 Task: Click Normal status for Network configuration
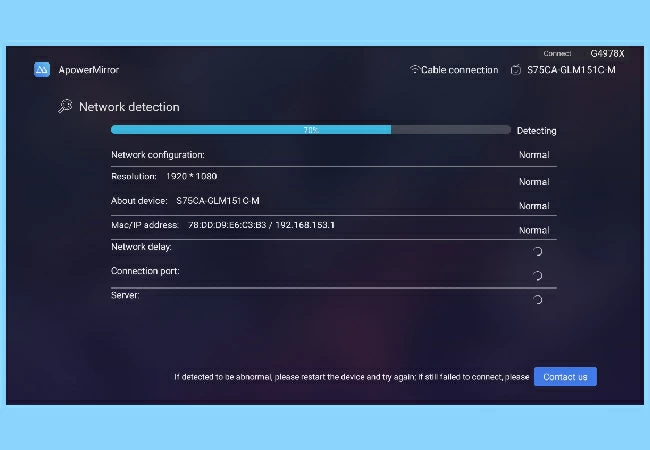(x=534, y=155)
